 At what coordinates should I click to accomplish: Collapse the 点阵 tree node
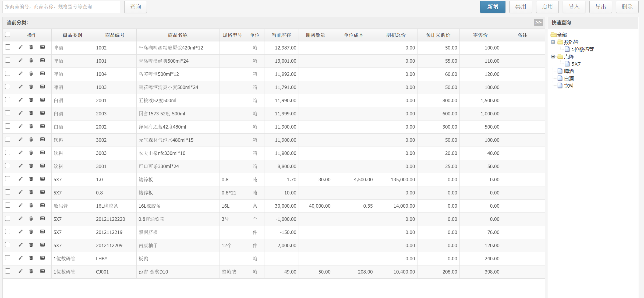click(x=553, y=56)
